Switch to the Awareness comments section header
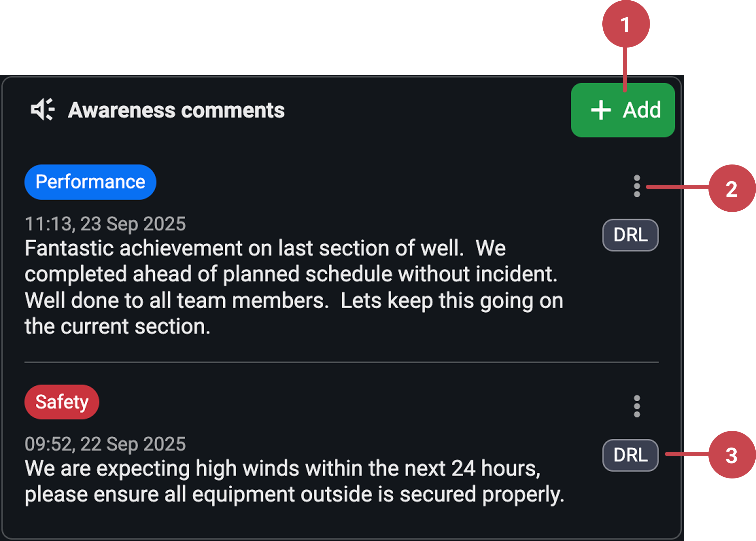 176,109
